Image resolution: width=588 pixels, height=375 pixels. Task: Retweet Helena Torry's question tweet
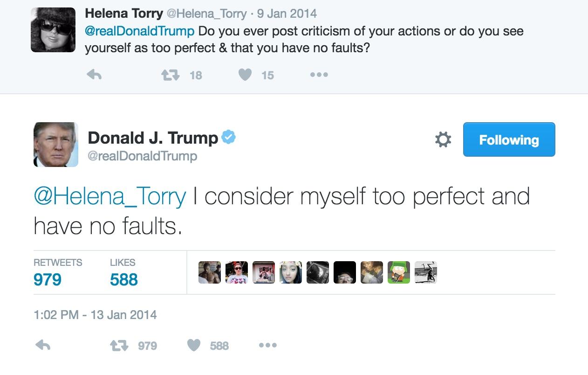171,75
